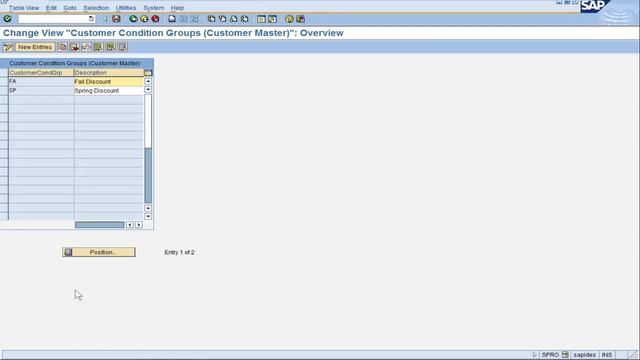The image size is (640, 360).
Task: Click the red Cancel icon
Action: pos(155,19)
